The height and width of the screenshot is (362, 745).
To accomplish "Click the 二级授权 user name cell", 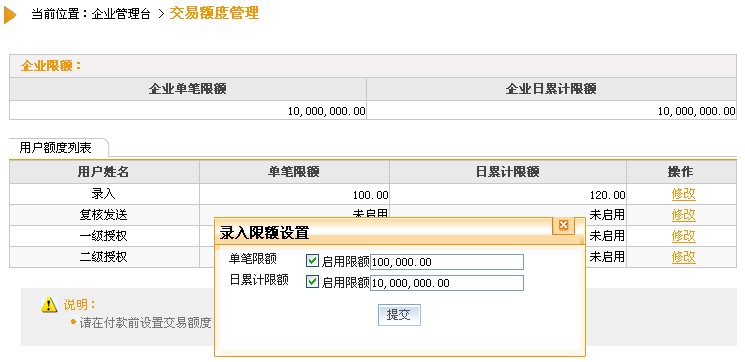I will pyautogui.click(x=104, y=257).
